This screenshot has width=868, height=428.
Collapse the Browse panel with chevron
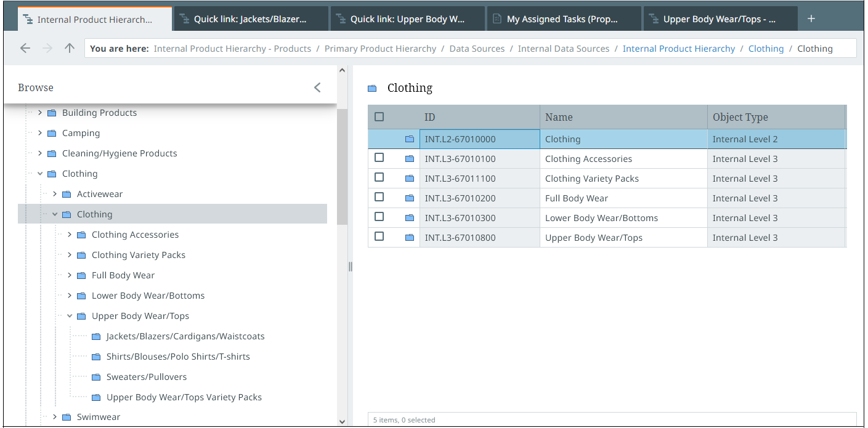pyautogui.click(x=317, y=87)
